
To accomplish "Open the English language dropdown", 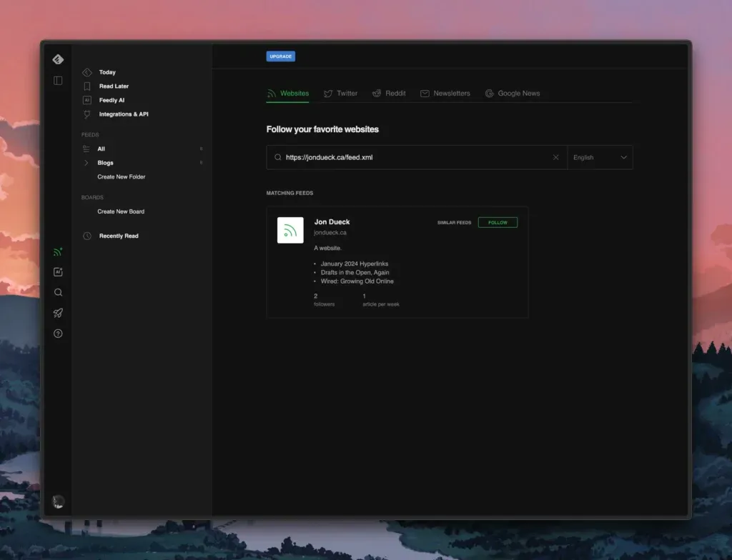I will coord(600,157).
